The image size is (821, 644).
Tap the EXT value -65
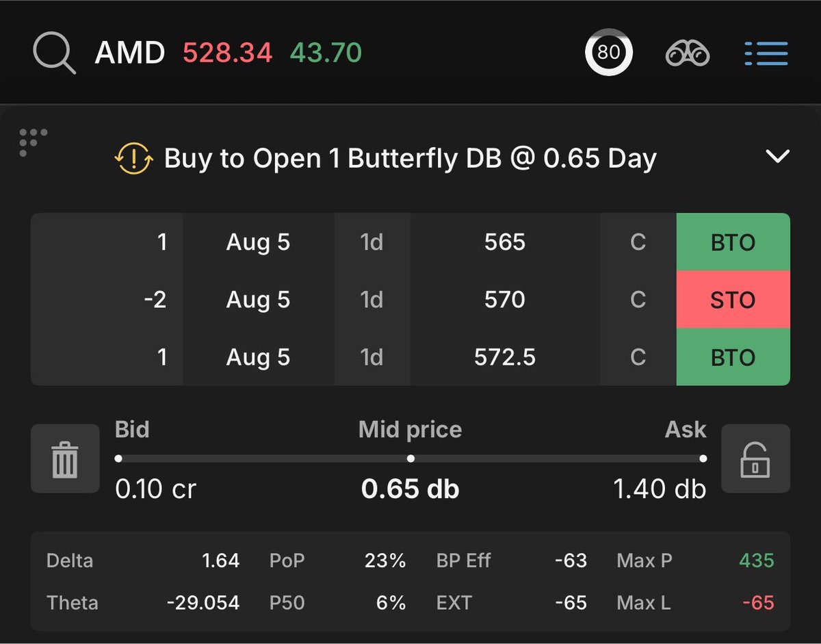click(x=571, y=603)
